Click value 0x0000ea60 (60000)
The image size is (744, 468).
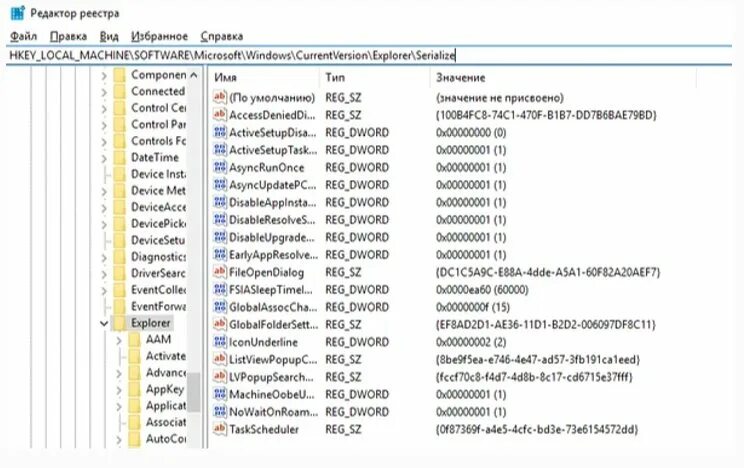pos(482,290)
